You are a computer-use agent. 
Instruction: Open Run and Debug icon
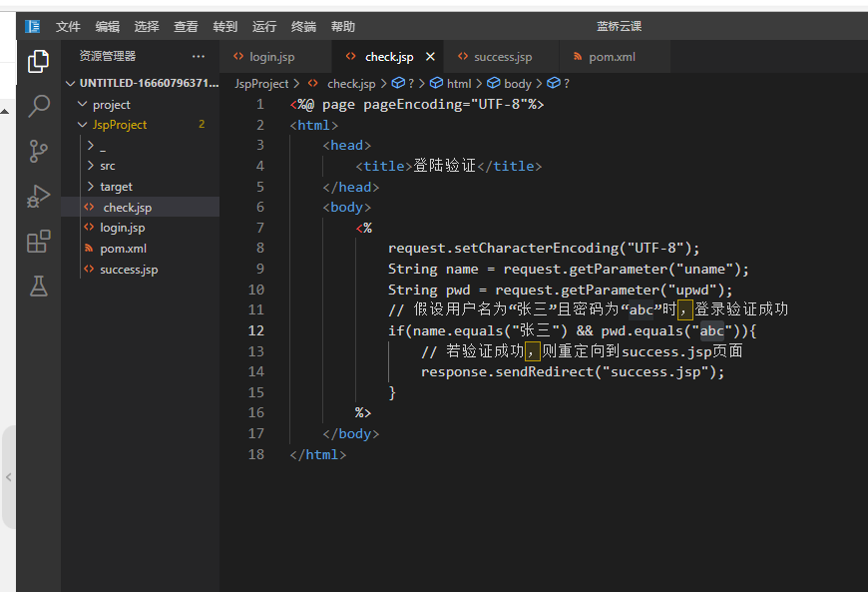coord(39,197)
